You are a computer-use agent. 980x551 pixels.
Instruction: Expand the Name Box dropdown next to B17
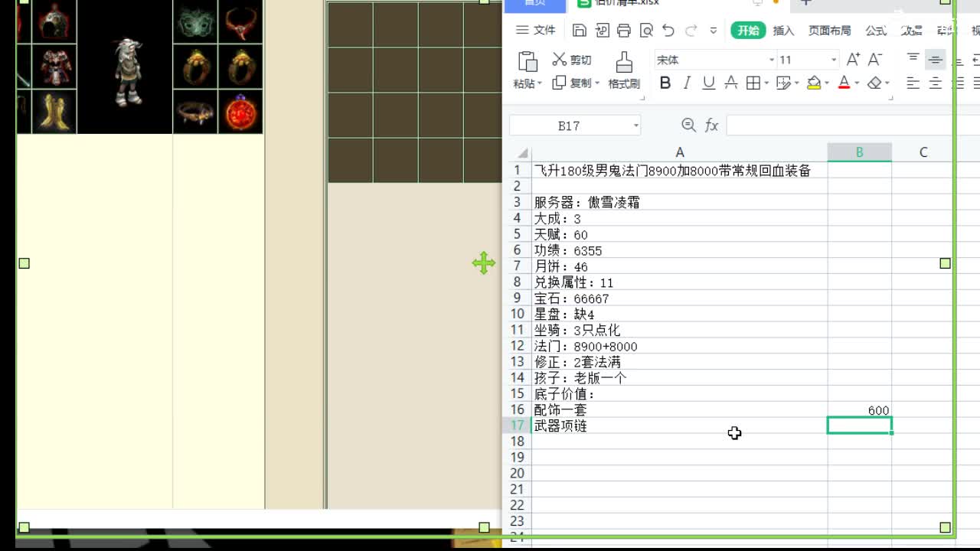[x=635, y=126]
